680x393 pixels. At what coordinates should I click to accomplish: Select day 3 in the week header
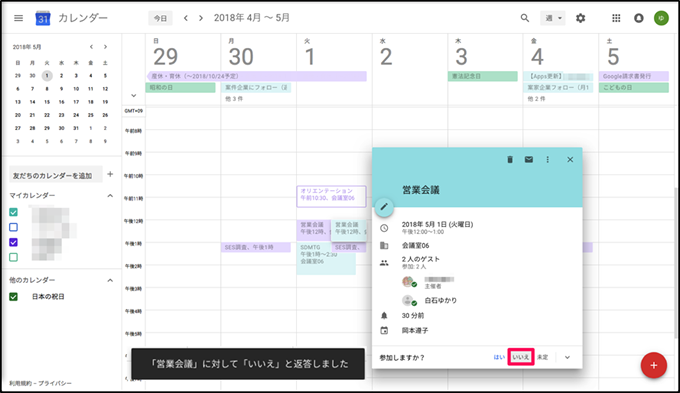coord(461,57)
